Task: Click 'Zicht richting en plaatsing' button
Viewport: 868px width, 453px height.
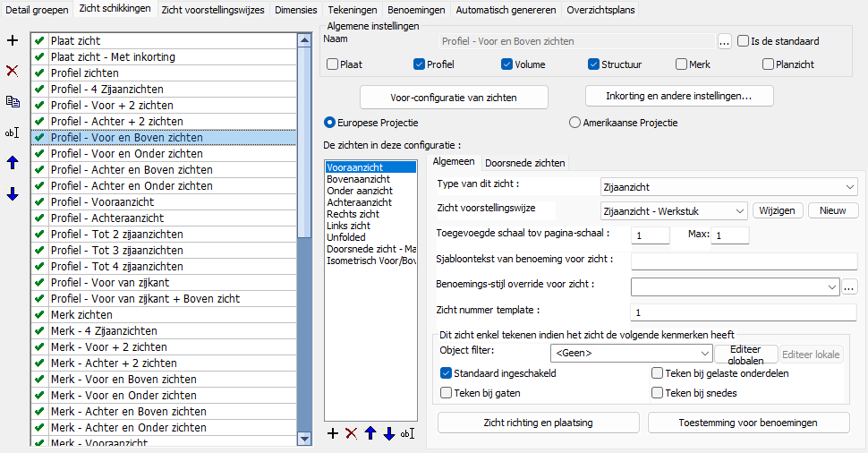Action: [538, 423]
